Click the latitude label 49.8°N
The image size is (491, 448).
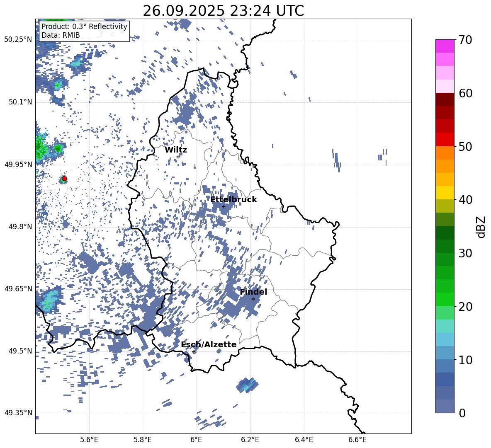pos(20,227)
